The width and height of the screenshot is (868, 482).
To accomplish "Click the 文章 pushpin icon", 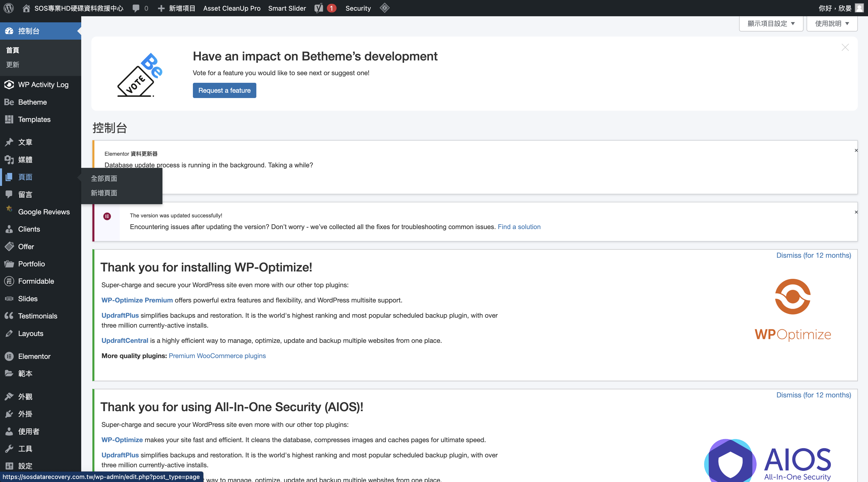I will (9, 142).
